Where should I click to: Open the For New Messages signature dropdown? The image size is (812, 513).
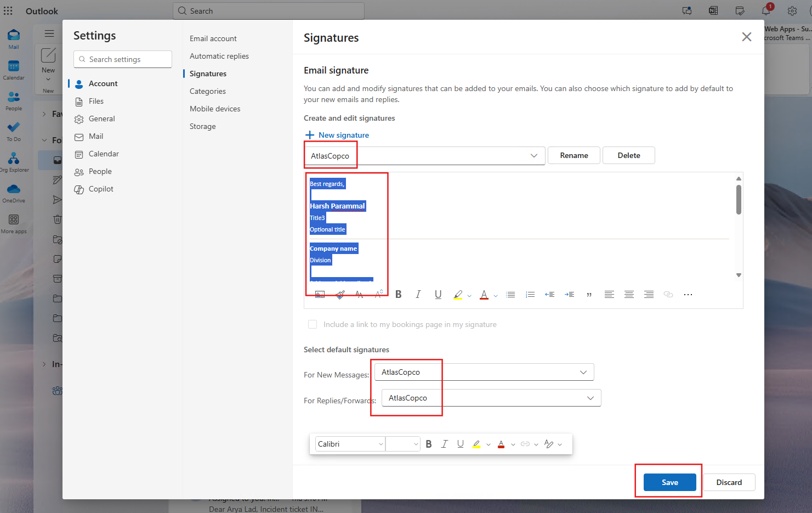[583, 372]
